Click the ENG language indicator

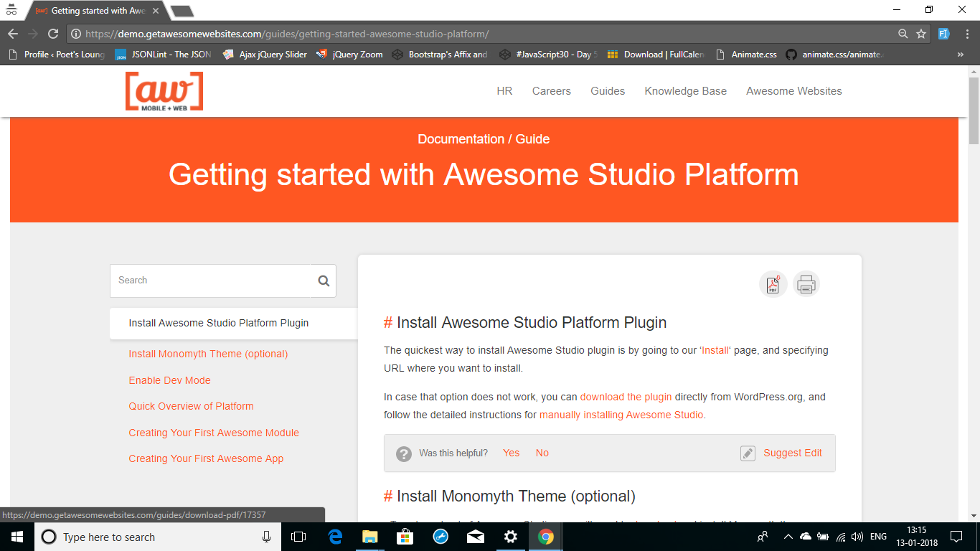878,537
